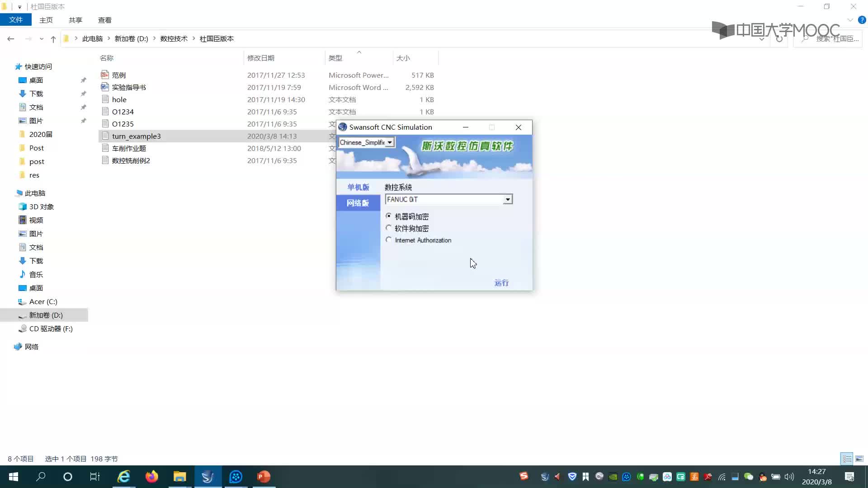The width and height of the screenshot is (868, 488).
Task: Open the 共享 ribbon tab
Action: pos(75,20)
